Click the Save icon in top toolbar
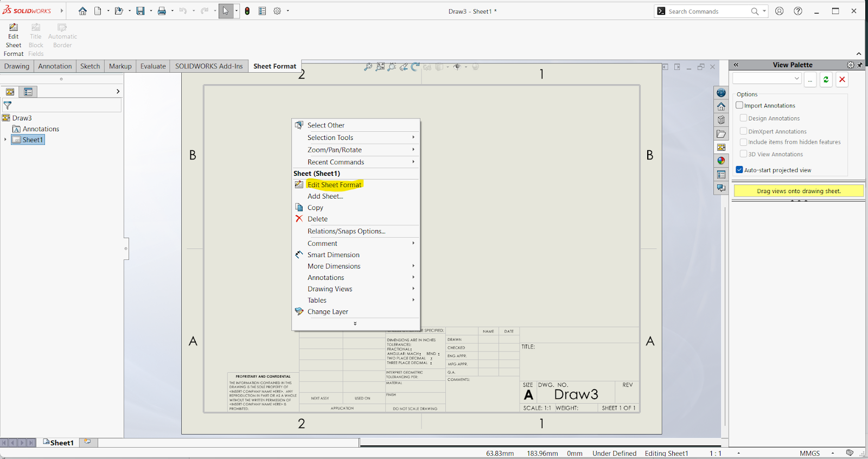868x459 pixels. [x=140, y=11]
